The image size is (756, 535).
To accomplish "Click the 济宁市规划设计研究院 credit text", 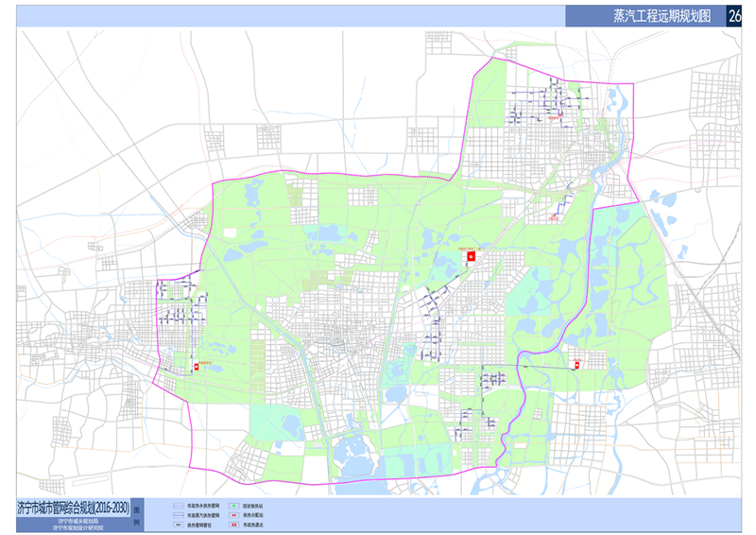I will 78,527.
